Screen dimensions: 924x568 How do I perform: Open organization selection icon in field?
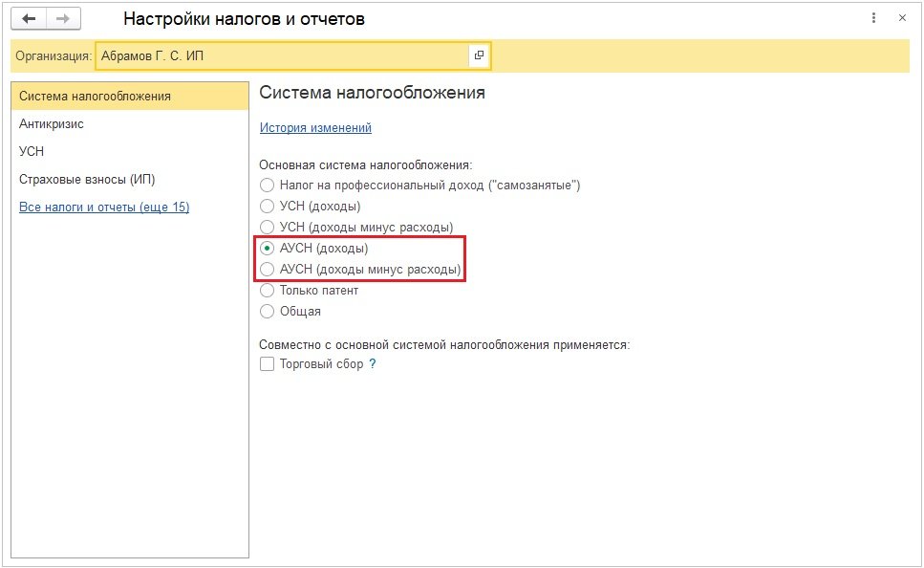479,55
